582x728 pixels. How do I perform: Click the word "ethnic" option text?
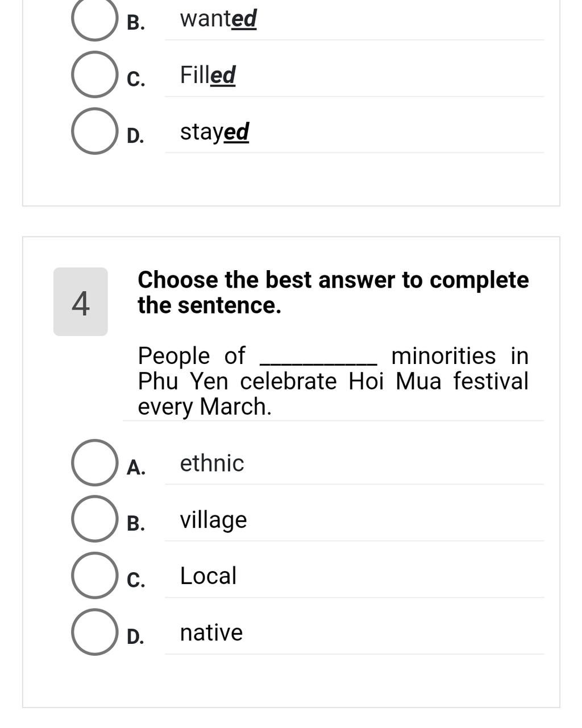coord(212,464)
